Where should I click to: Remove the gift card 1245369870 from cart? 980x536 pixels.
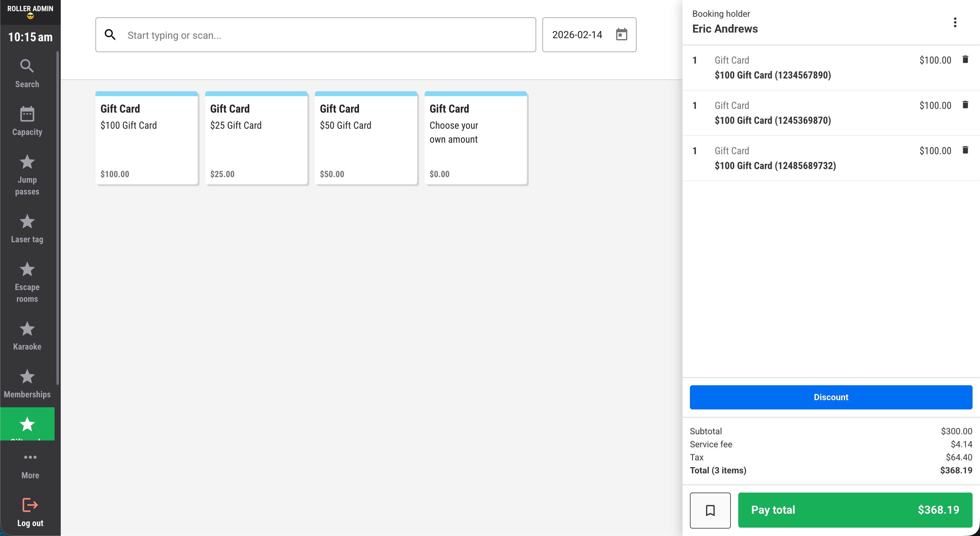point(965,105)
